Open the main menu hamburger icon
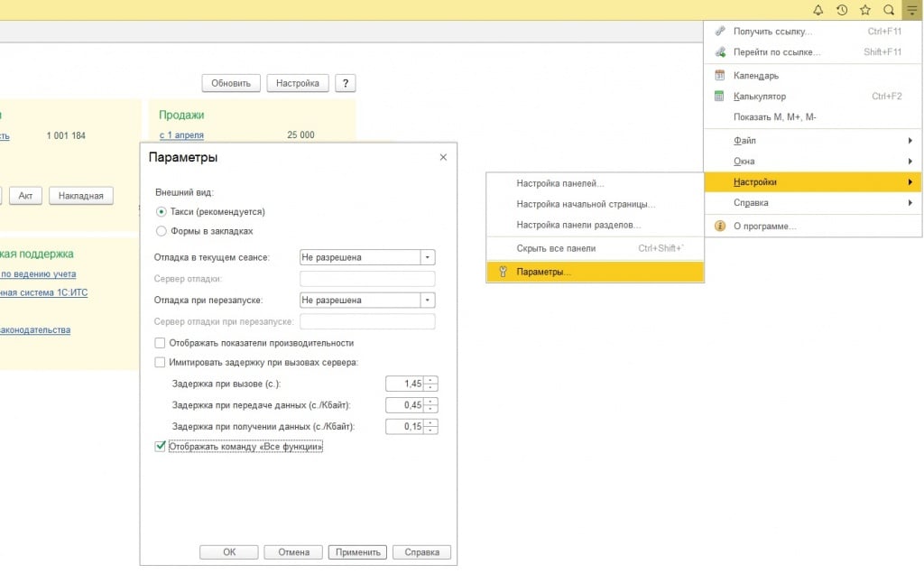This screenshot has height=574, width=924. (x=912, y=10)
